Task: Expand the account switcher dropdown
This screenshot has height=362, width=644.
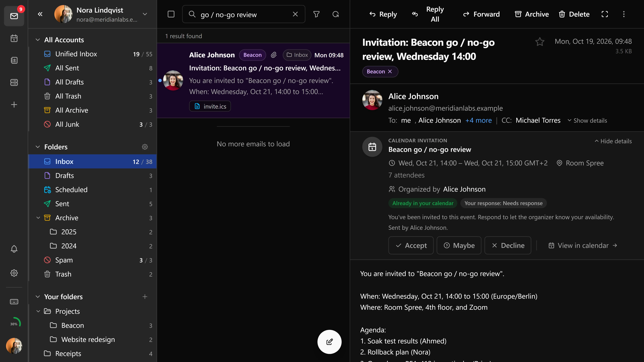Action: coord(145,14)
